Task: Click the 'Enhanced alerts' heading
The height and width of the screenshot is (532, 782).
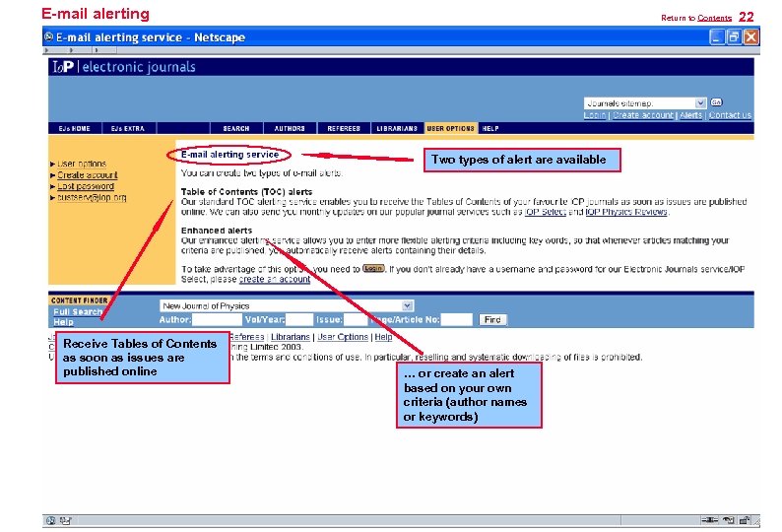Action: pos(217,231)
